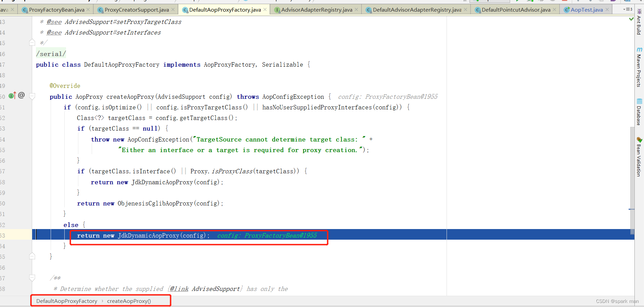Screen dimensions: 644x307
Task: Switch to DefaultAdvisorAdapterRegistry.java tab
Action: click(x=417, y=10)
